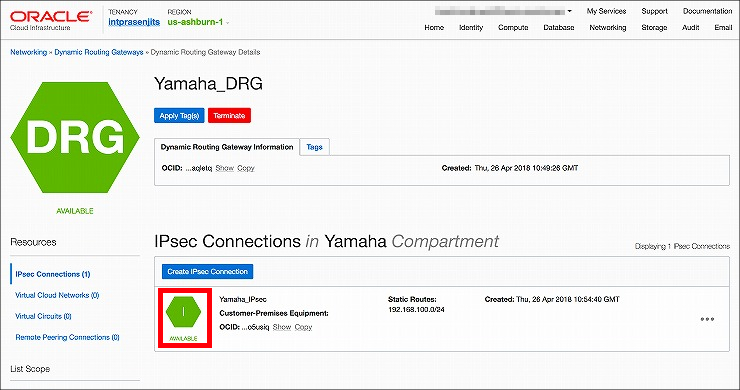Image resolution: width=740 pixels, height=390 pixels.
Task: Open the Database menu
Action: coord(559,27)
